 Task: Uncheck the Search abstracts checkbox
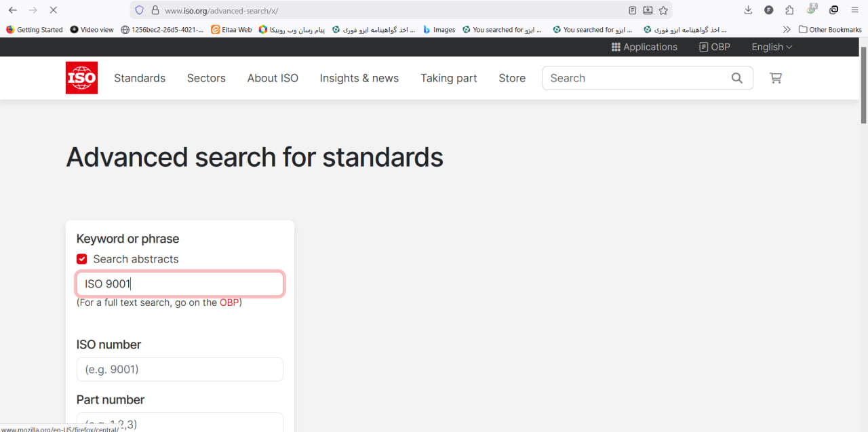(82, 259)
